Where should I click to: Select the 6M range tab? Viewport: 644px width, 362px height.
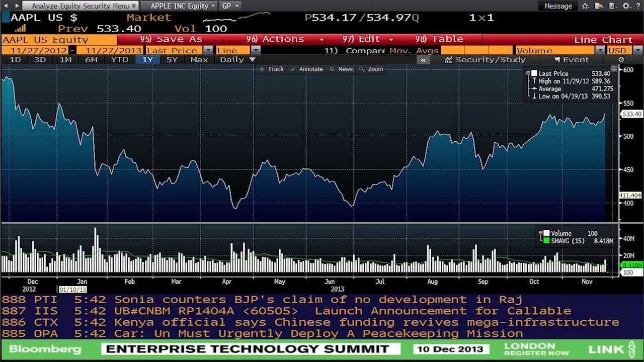click(x=91, y=60)
